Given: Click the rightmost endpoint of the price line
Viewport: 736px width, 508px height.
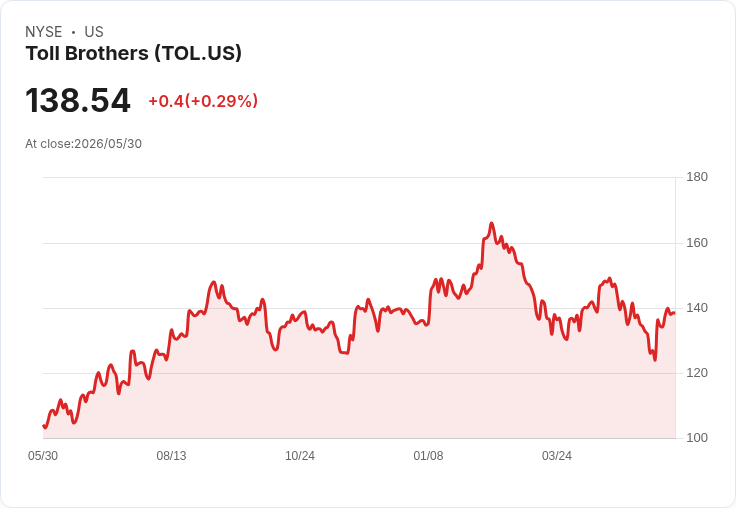Looking at the screenshot, I should click(675, 313).
